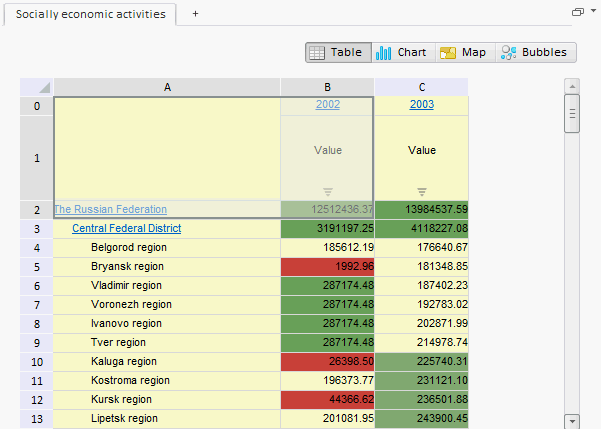Click the filter icon under 2003 Value
601x429 pixels.
click(421, 190)
